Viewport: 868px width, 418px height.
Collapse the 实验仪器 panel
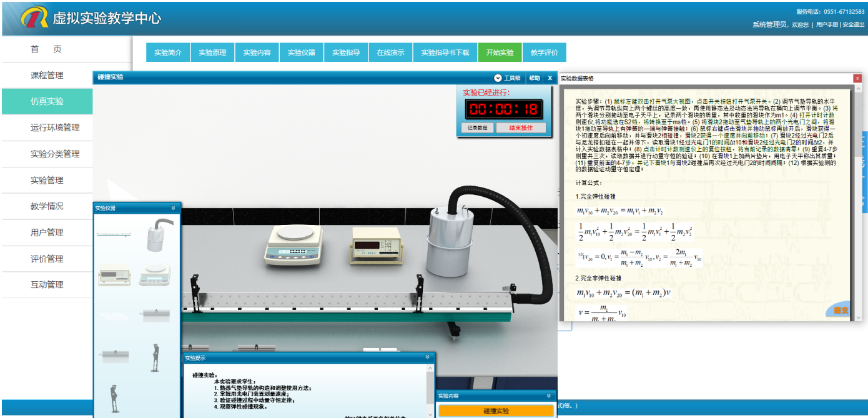click(x=173, y=208)
